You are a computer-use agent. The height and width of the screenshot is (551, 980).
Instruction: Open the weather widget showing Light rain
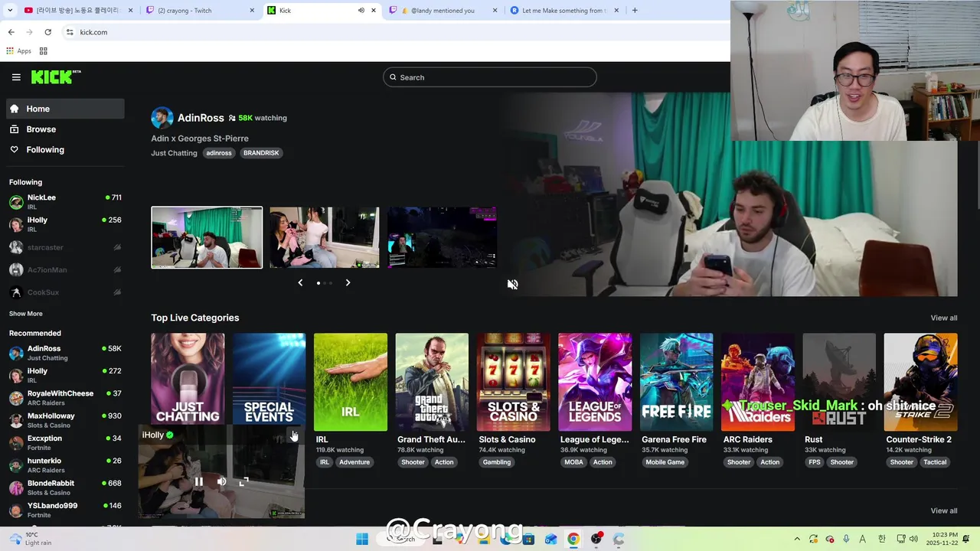pyautogui.click(x=29, y=539)
